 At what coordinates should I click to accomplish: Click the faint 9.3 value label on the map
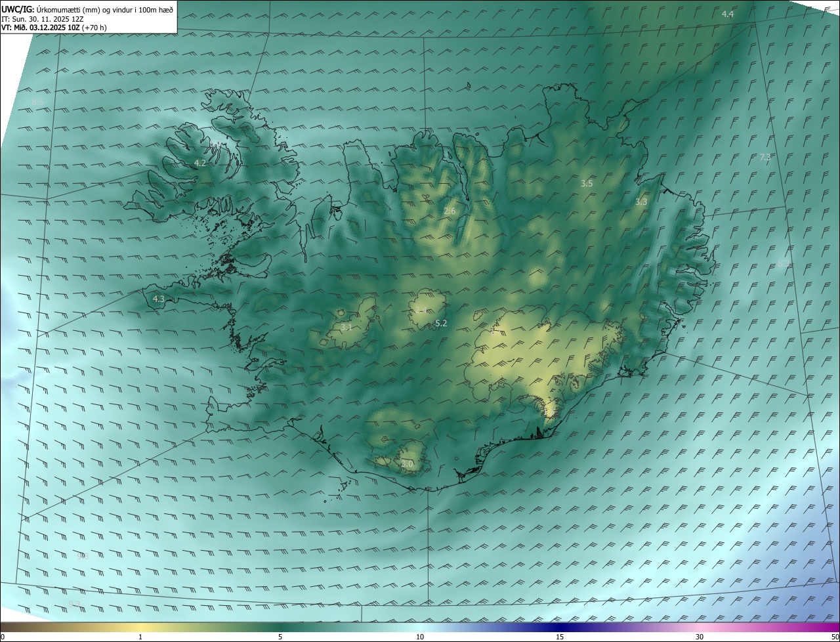coord(75,603)
